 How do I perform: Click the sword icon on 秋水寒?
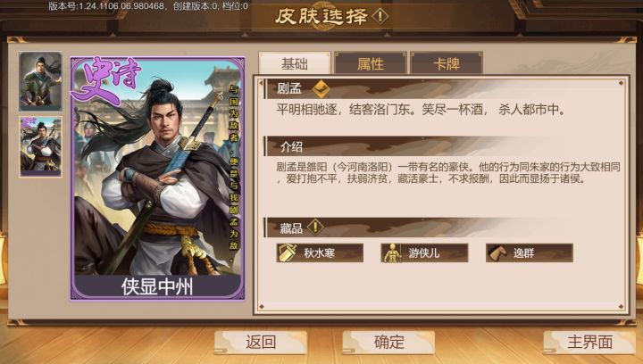(x=288, y=252)
